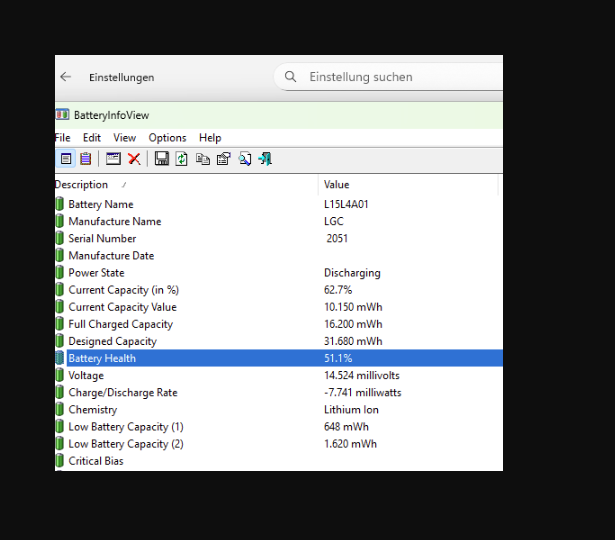Click the Show Battery Information toolbar icon

(66, 159)
